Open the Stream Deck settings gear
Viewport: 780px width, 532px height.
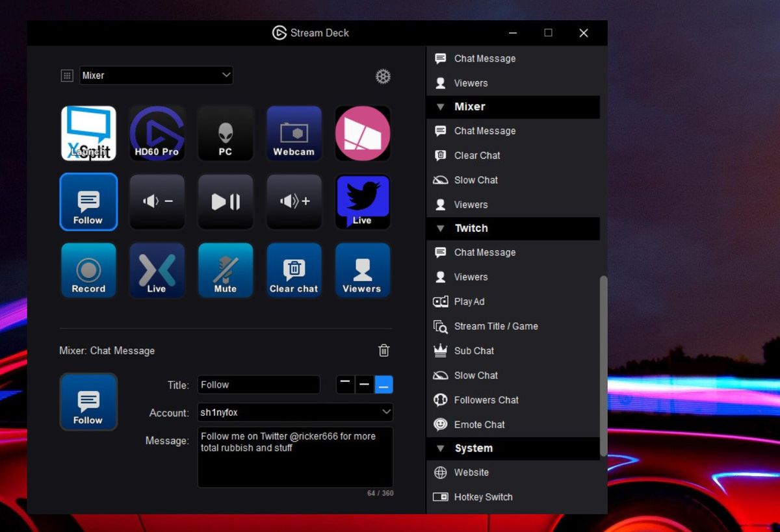point(383,76)
